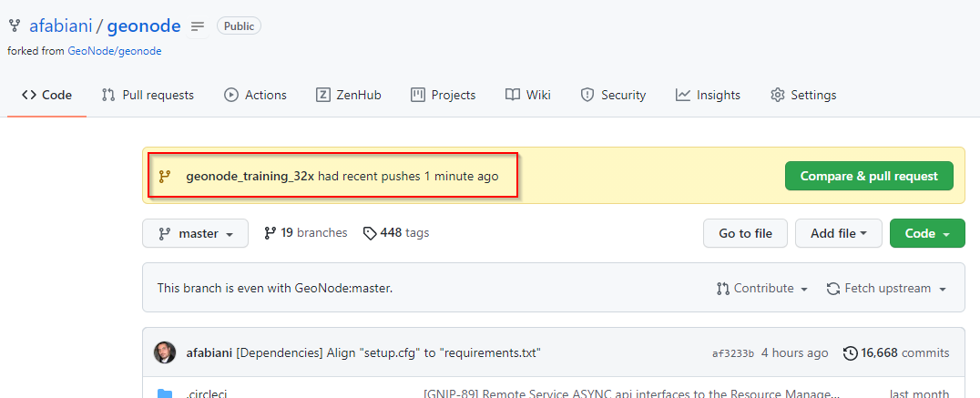Click the branch icon beside 19 branches
The height and width of the screenshot is (398, 980).
tap(270, 233)
